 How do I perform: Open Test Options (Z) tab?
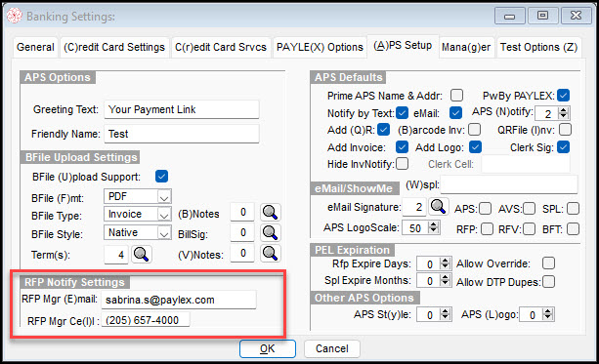point(539,47)
